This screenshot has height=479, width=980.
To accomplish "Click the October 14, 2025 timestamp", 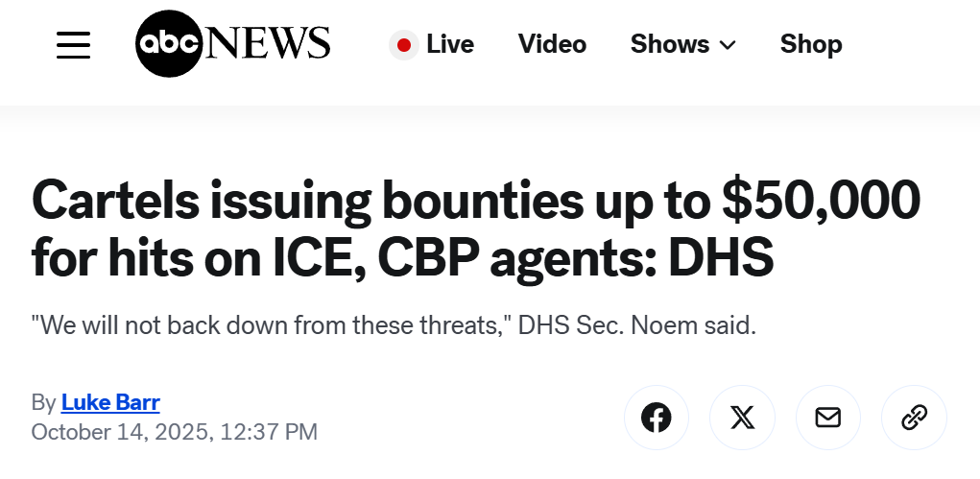I will (x=175, y=432).
